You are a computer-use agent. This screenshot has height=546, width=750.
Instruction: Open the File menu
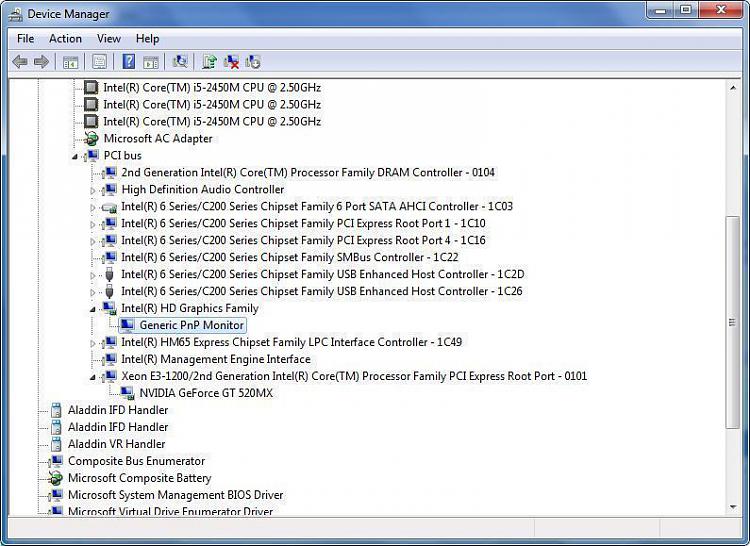tap(25, 39)
